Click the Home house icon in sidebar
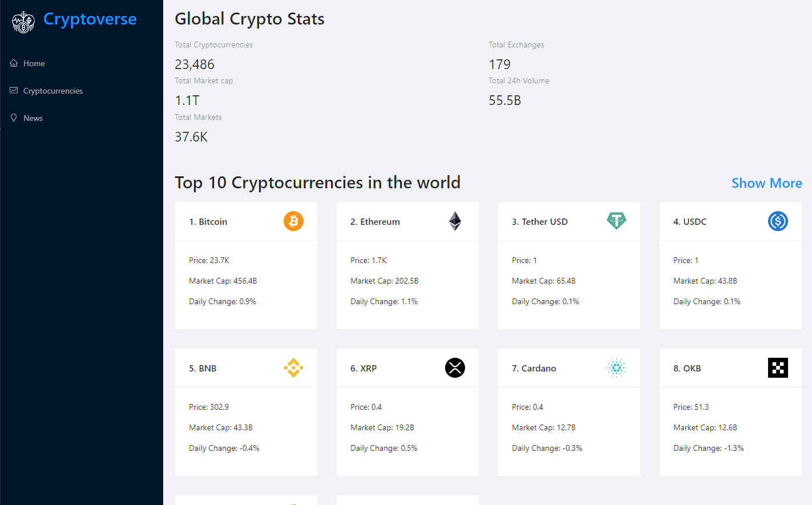 pyautogui.click(x=14, y=63)
